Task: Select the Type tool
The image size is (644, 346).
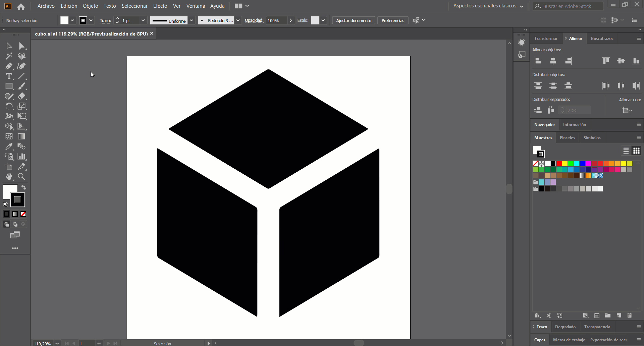Action: click(x=9, y=76)
